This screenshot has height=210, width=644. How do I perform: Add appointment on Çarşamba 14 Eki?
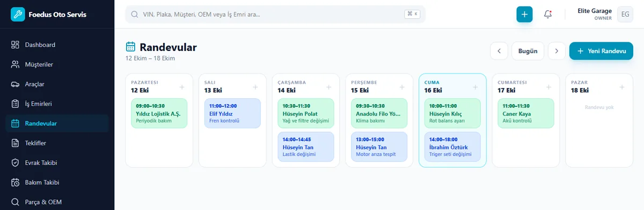click(328, 87)
